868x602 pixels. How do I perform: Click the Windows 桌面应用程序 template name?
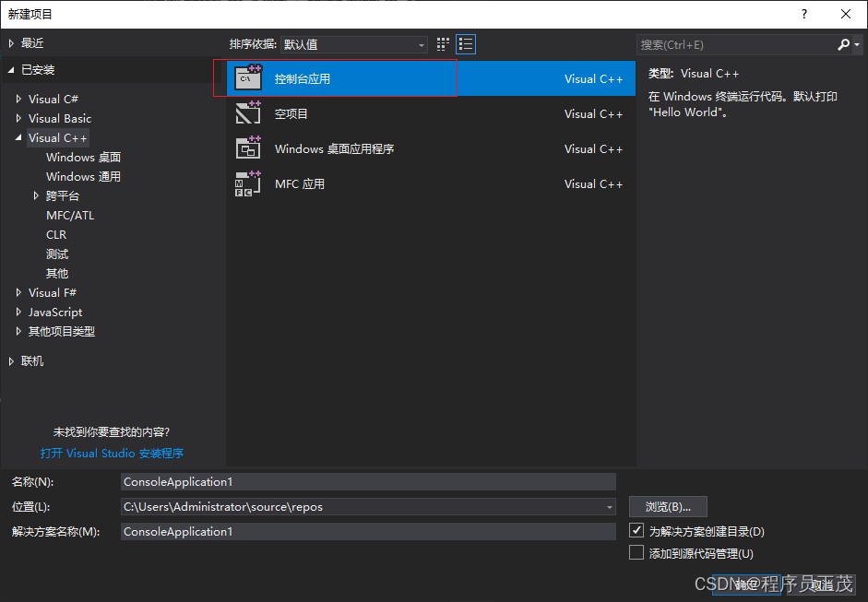(x=334, y=148)
